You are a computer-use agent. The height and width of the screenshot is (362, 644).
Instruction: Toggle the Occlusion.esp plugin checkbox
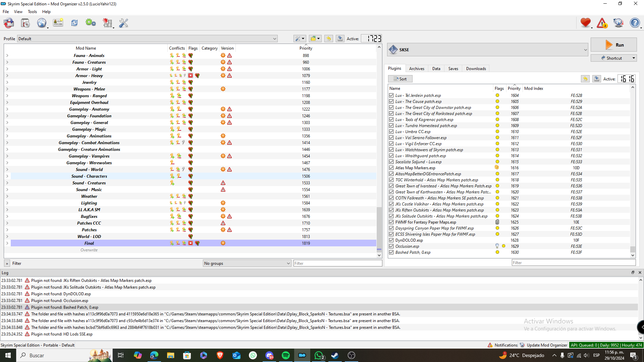click(x=391, y=246)
